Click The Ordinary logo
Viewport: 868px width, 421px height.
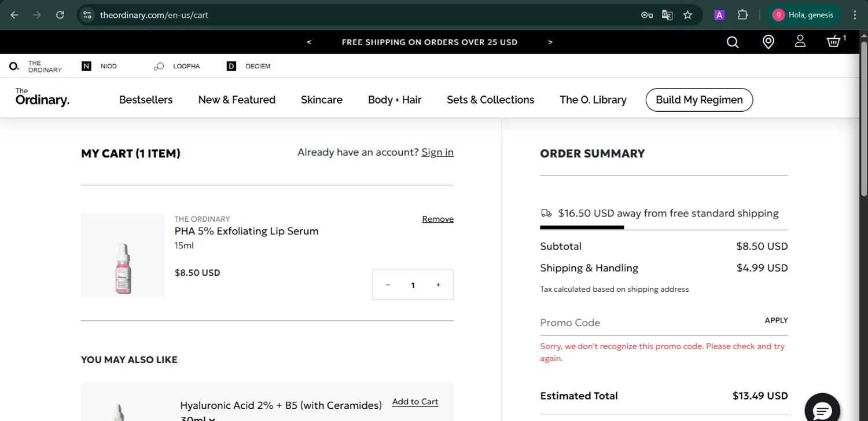click(42, 98)
